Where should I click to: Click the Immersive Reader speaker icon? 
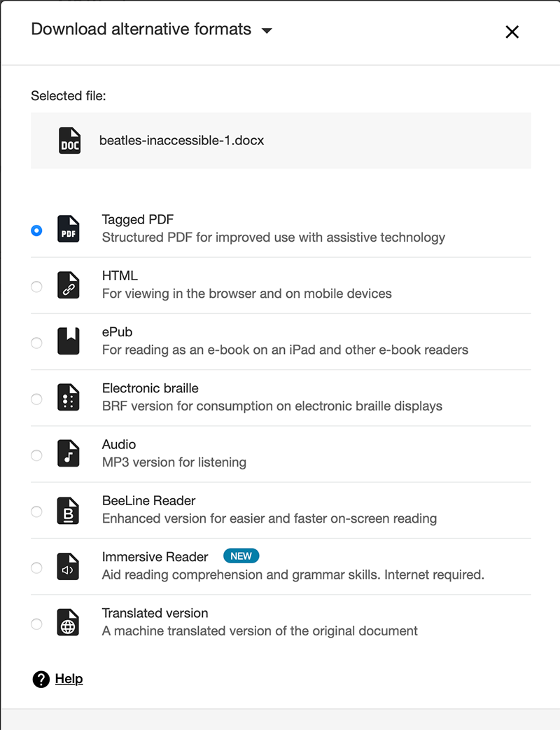tap(69, 567)
